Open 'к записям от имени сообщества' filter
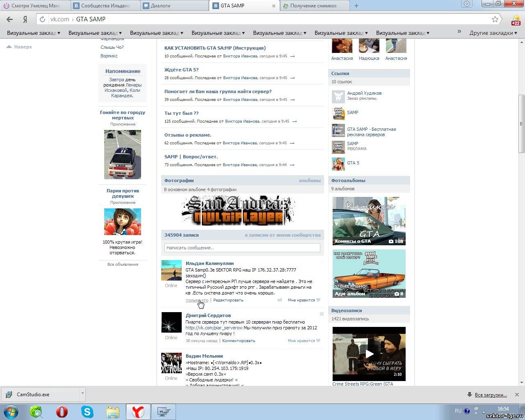Viewport: 525px width, 420px height. pyautogui.click(x=283, y=235)
